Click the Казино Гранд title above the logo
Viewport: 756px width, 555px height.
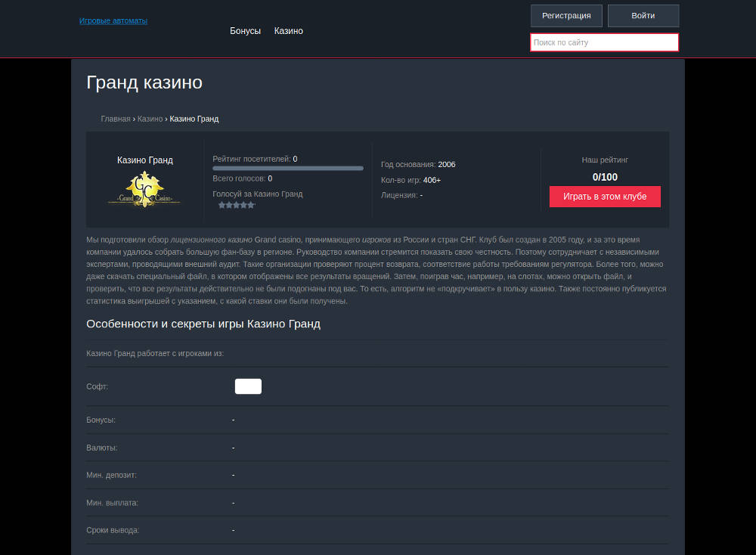pos(145,160)
